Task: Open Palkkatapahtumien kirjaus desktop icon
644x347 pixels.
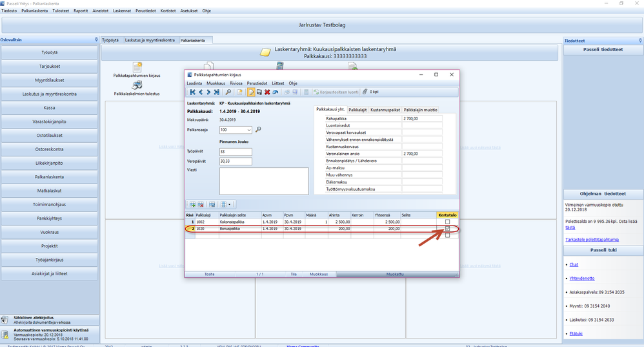Action: tap(137, 67)
